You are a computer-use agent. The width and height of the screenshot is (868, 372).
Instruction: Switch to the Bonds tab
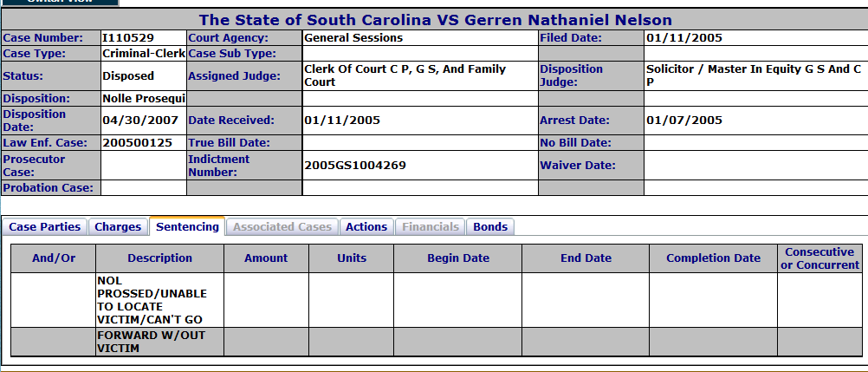click(x=490, y=226)
